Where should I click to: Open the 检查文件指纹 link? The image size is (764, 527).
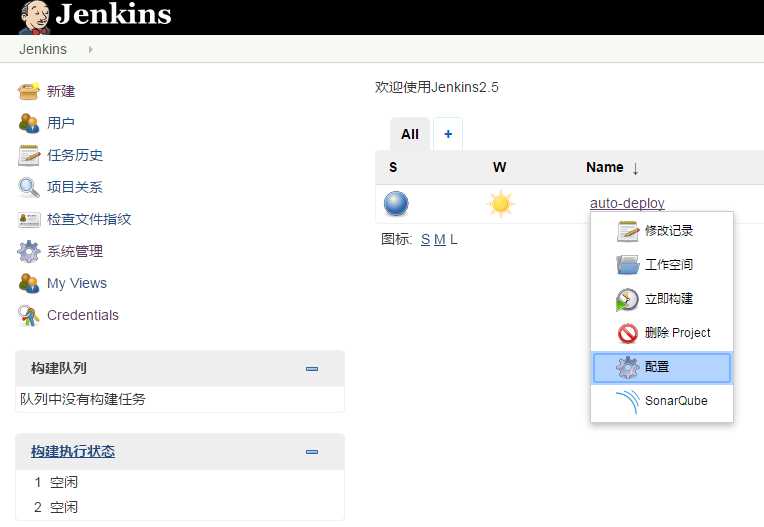(x=89, y=219)
